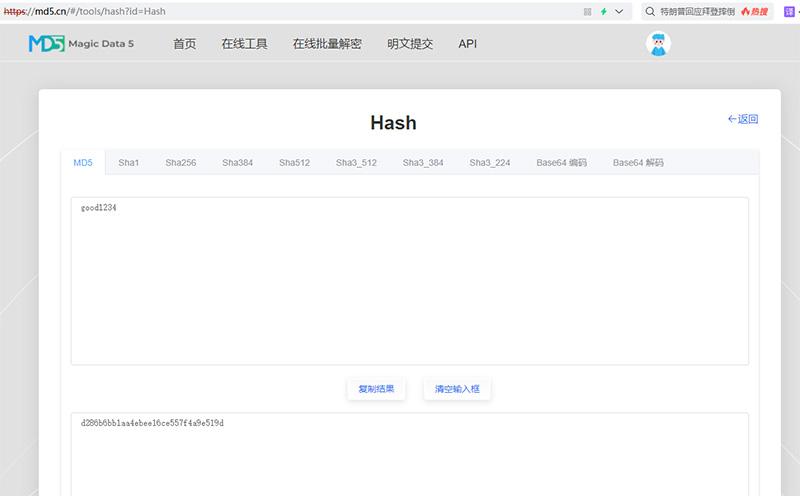The image size is (800, 496).
Task: Select the MD5 tab
Action: 83,163
